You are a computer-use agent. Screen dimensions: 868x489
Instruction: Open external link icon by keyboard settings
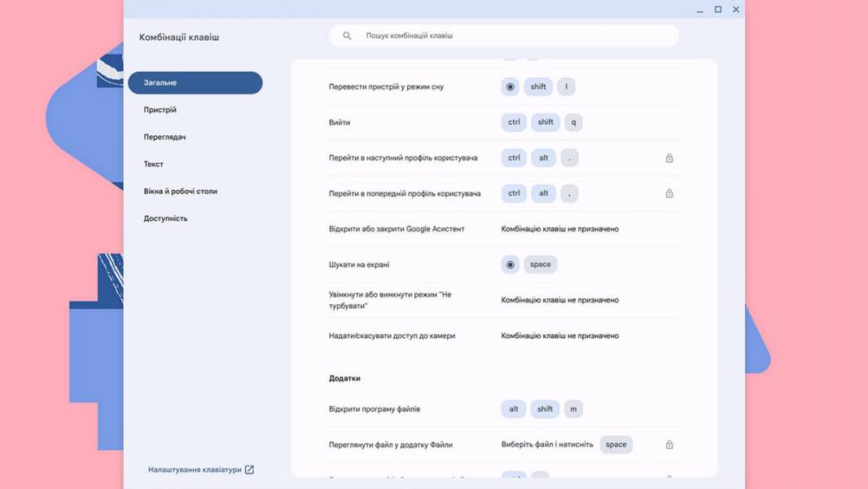(249, 469)
